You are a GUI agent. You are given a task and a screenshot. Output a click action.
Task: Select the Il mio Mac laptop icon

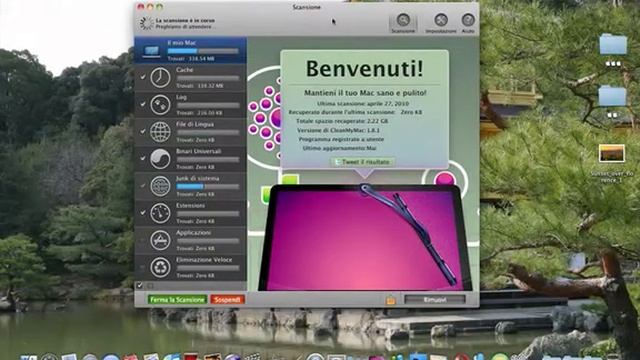[151, 51]
